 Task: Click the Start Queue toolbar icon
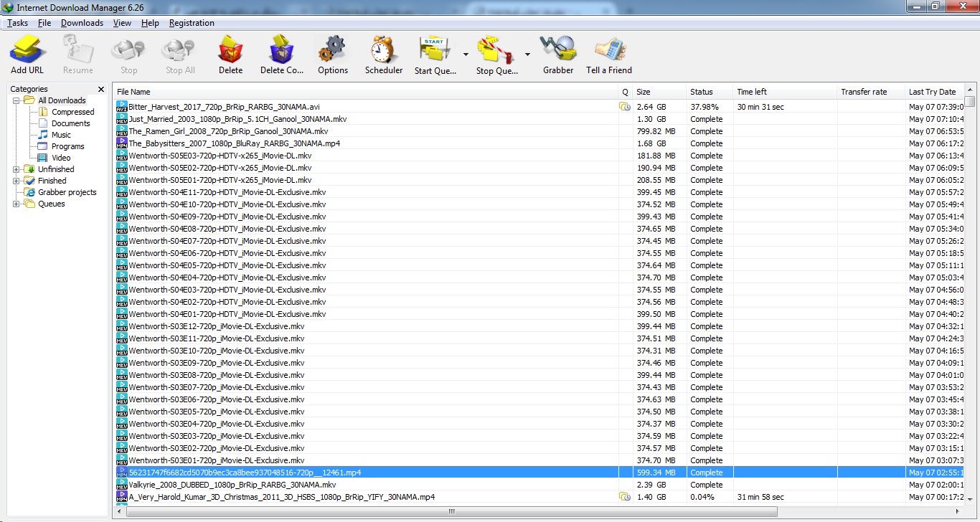tap(435, 49)
